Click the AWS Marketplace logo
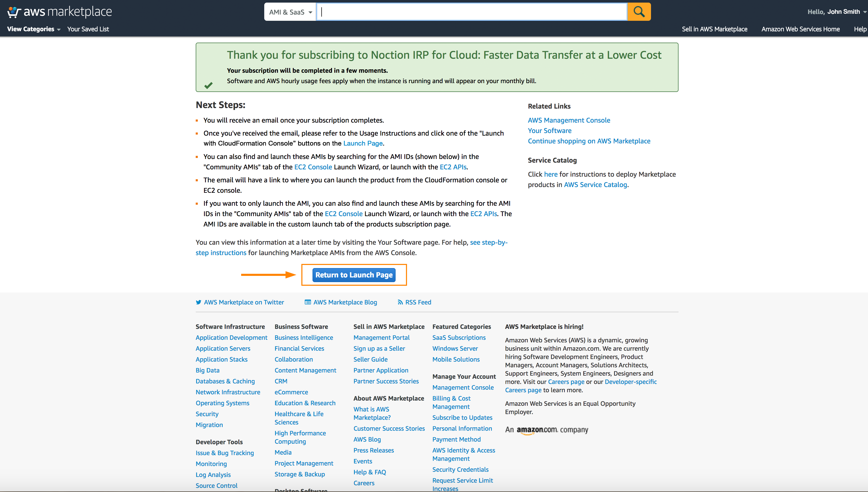Viewport: 868px width, 492px height. click(x=59, y=12)
